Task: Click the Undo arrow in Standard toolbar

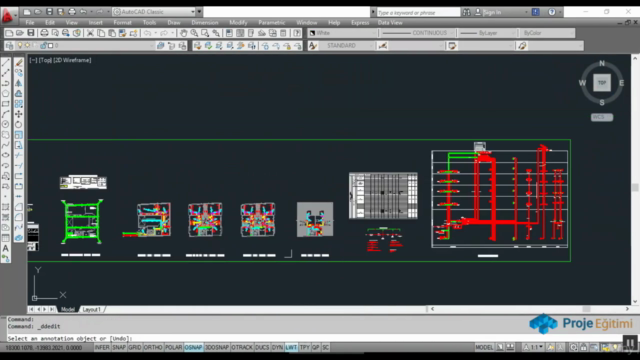Action: pos(147,33)
